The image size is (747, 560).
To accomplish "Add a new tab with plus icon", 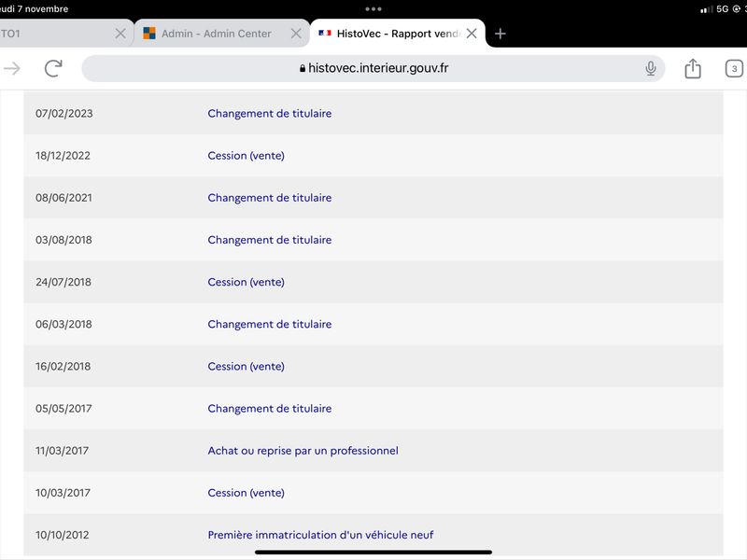I will (x=500, y=34).
